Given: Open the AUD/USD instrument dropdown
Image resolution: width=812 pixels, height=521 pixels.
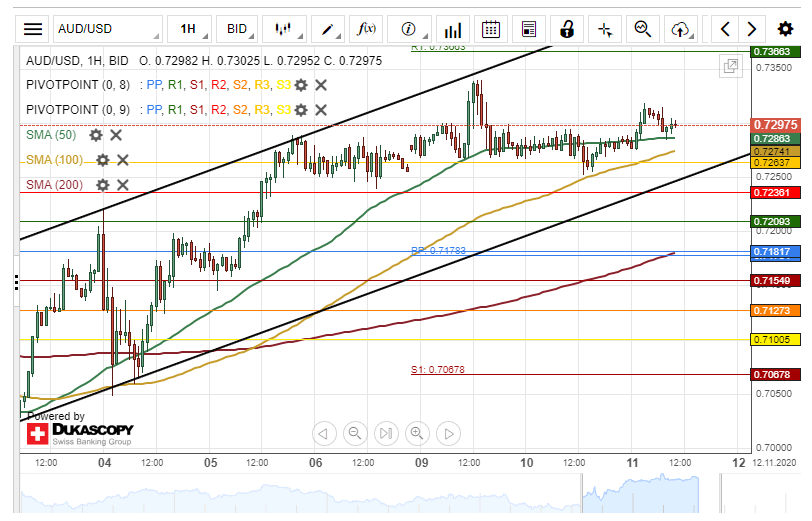Looking at the screenshot, I should [x=106, y=29].
